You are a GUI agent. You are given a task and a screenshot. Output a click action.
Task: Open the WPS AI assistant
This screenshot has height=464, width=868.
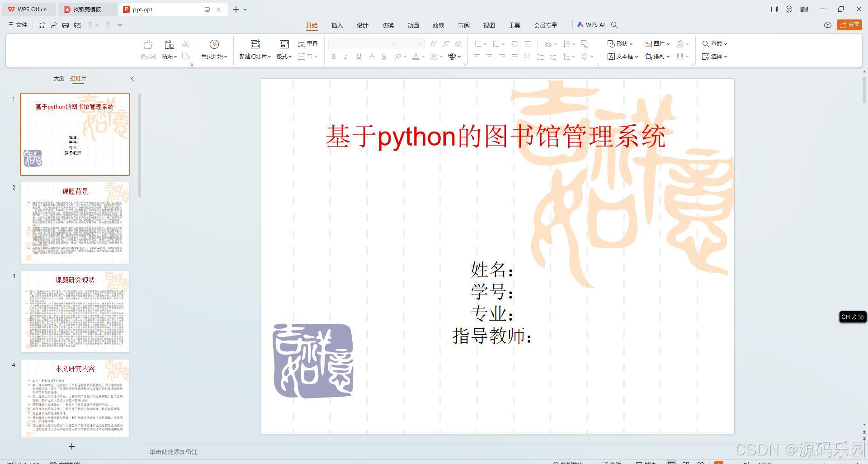[591, 25]
